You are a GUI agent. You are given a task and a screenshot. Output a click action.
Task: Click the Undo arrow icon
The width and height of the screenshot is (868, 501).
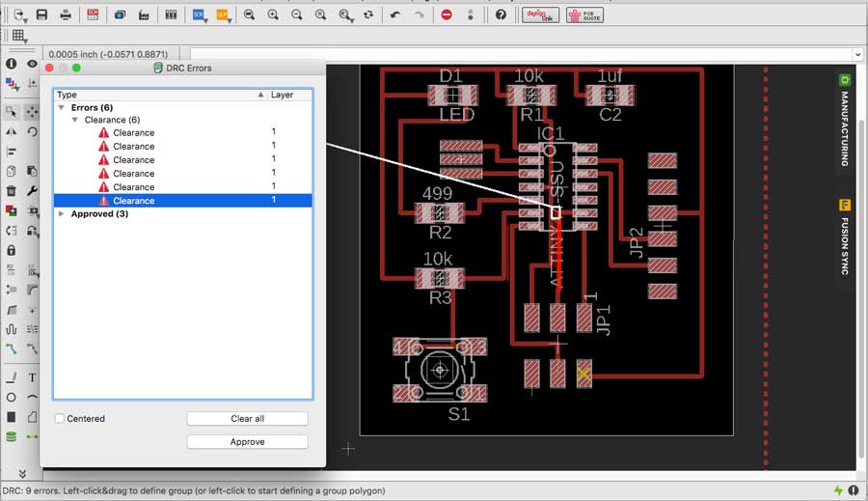(394, 14)
